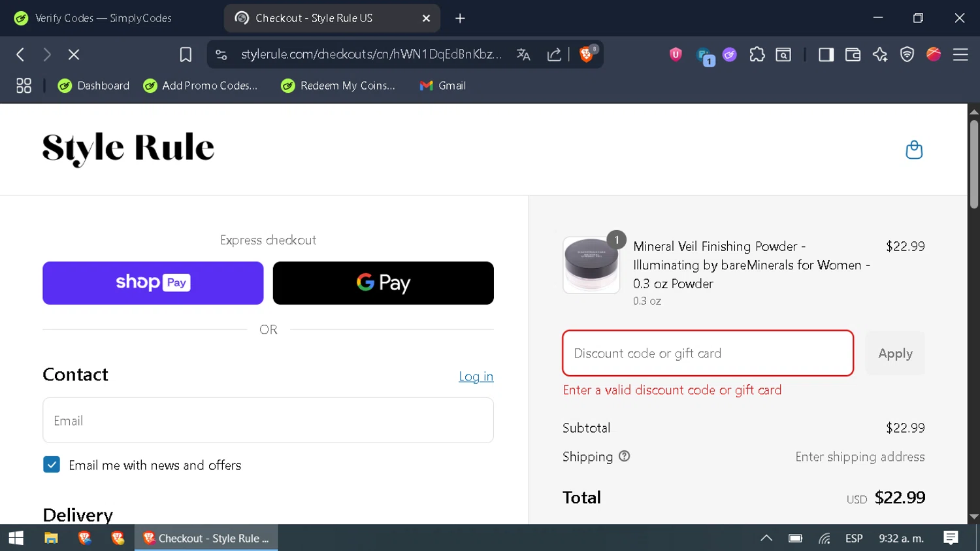The width and height of the screenshot is (980, 551).
Task: Click the Apply discount button
Action: click(895, 353)
